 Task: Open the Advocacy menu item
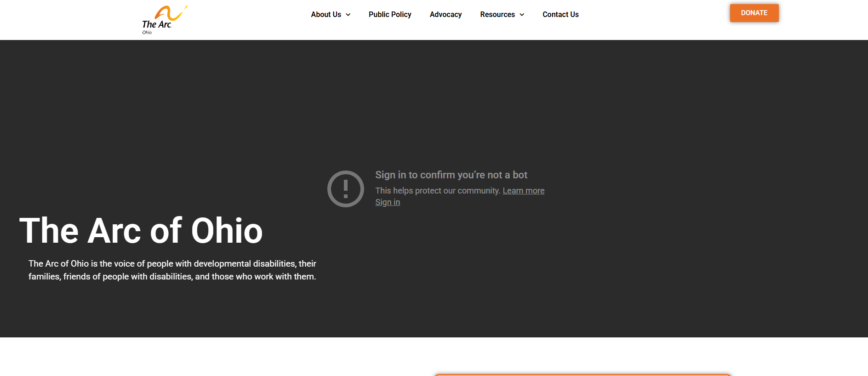point(445,15)
